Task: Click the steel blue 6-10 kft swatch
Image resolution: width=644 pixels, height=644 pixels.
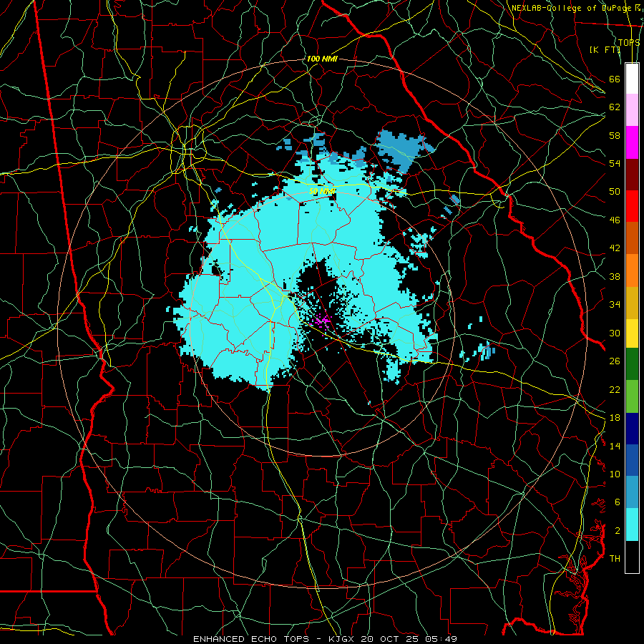Action: (632, 492)
